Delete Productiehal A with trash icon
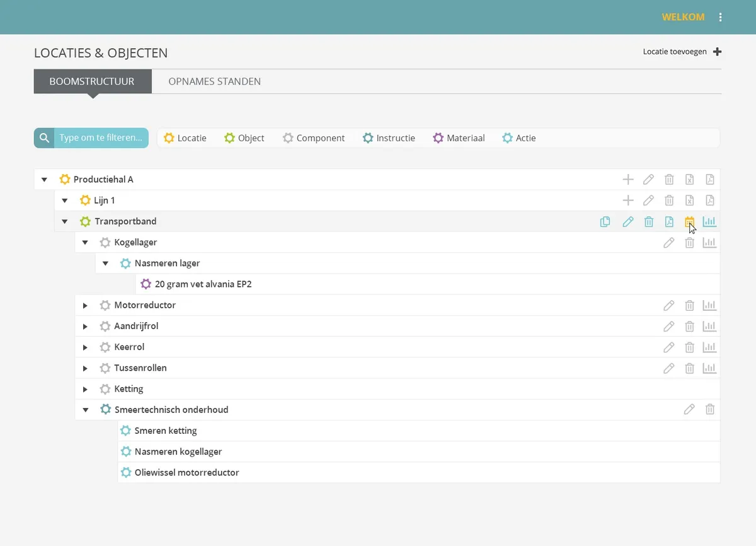Screen dimensions: 756x546 pyautogui.click(x=669, y=180)
